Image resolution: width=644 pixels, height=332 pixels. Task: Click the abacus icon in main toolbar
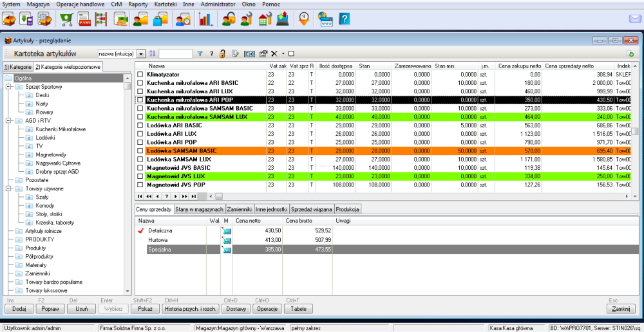(101, 19)
